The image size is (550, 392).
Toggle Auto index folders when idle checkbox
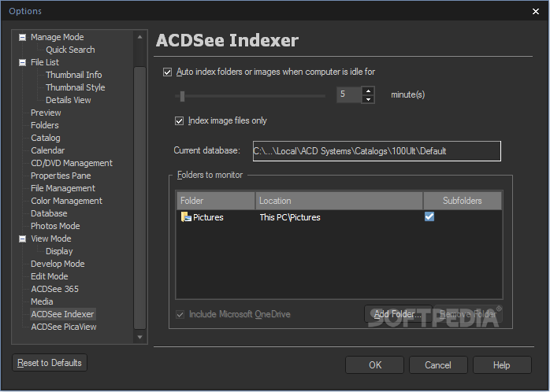pos(167,72)
